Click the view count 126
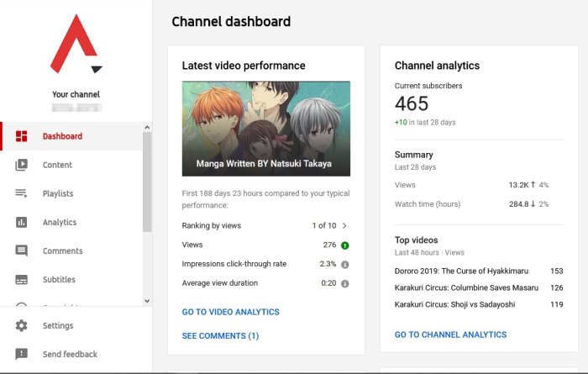This screenshot has height=374, width=588. point(556,287)
